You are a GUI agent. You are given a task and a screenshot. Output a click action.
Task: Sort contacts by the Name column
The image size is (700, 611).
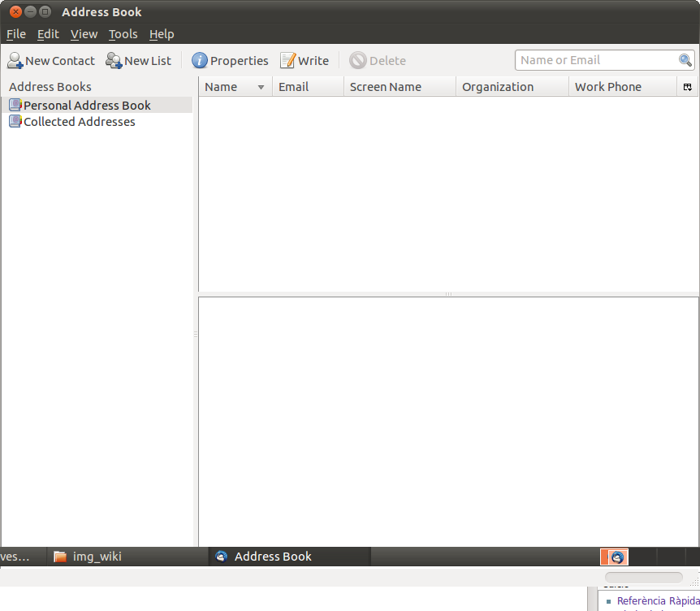pyautogui.click(x=221, y=87)
